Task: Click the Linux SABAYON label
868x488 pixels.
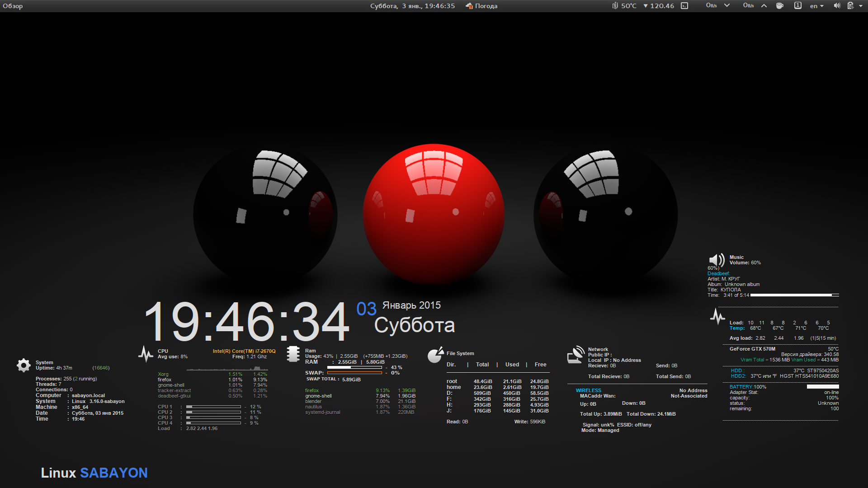Action: click(x=94, y=473)
